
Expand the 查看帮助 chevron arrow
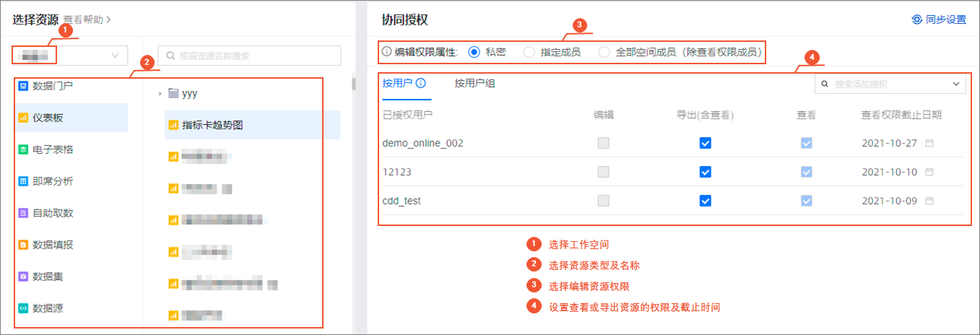108,19
